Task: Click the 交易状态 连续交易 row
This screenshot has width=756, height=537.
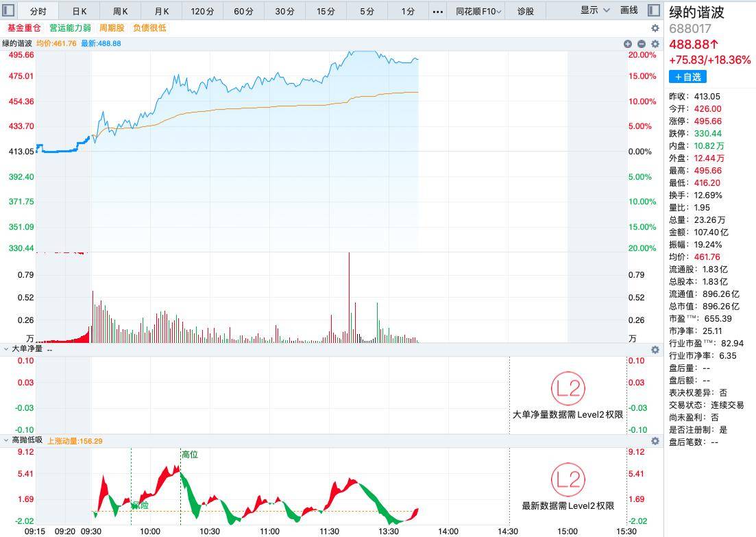Action: [707, 405]
